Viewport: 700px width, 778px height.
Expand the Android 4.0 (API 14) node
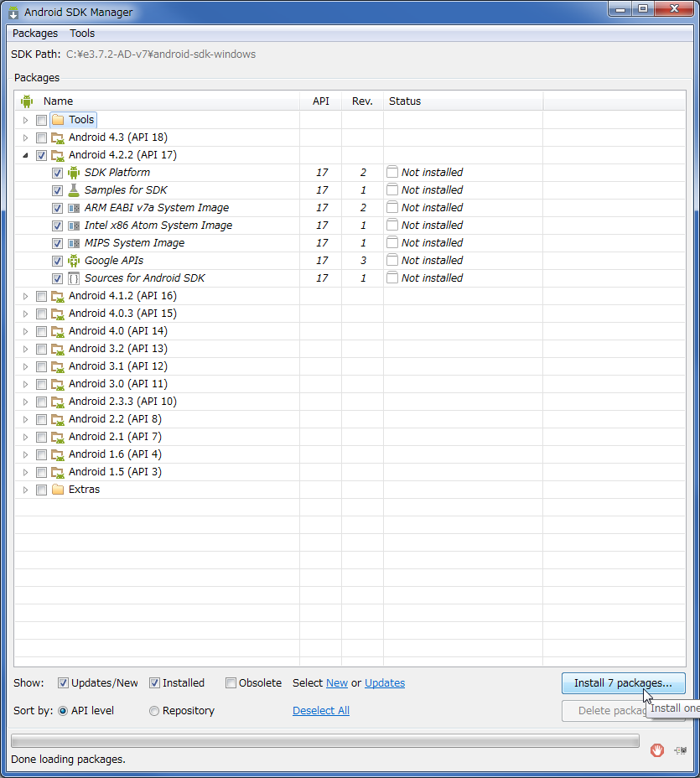pos(26,331)
